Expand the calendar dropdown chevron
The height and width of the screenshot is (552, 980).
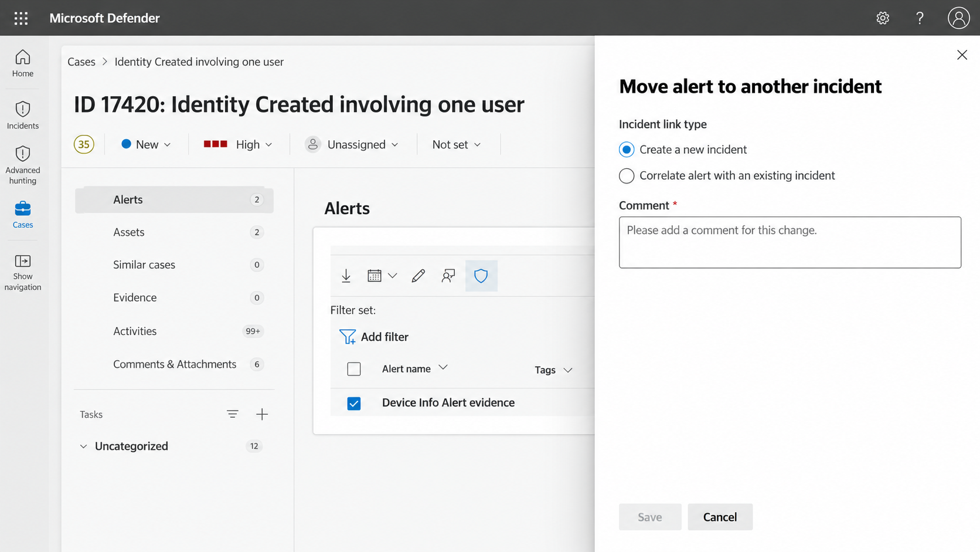(393, 276)
